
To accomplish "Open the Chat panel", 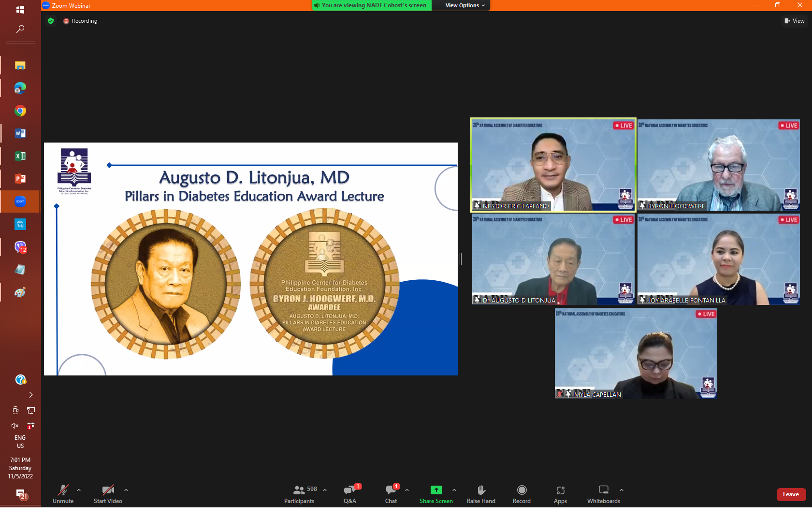I will 391,494.
